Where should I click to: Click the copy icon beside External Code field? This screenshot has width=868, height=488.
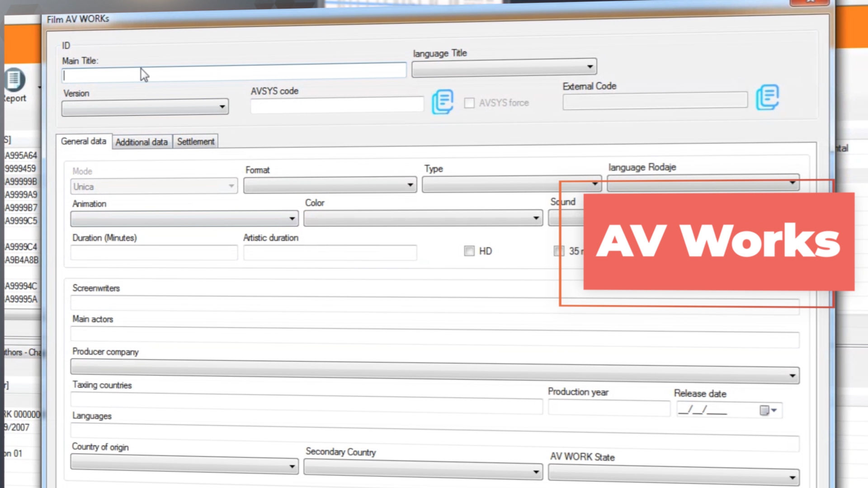point(767,97)
